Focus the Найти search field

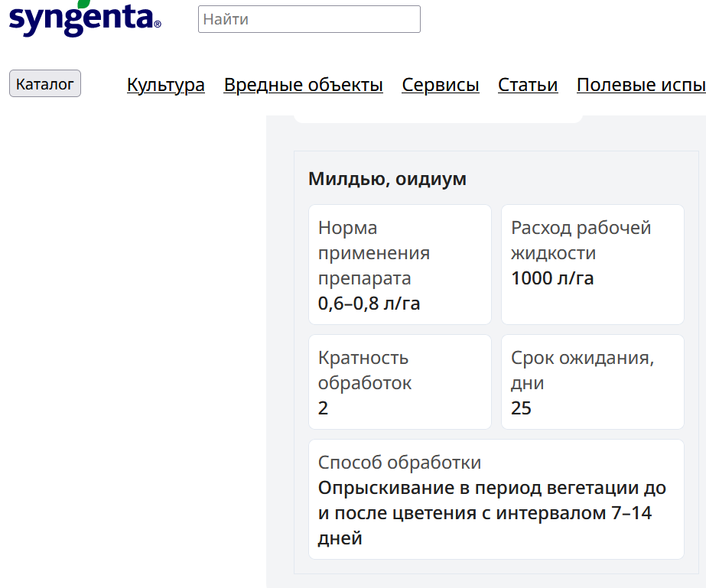pos(309,19)
